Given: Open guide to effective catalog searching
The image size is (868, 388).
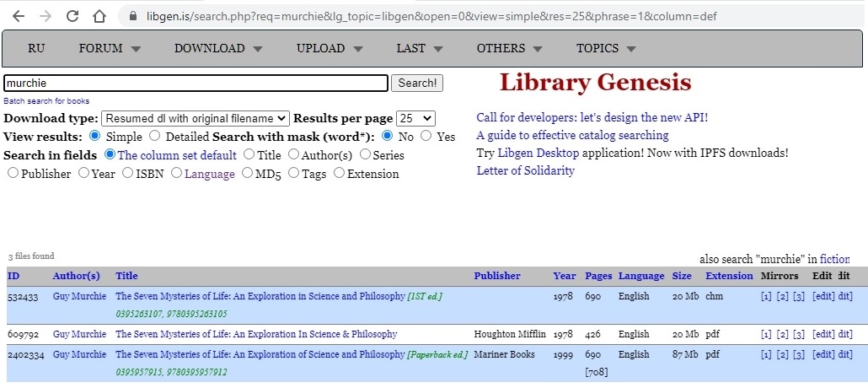Looking at the screenshot, I should (x=572, y=135).
